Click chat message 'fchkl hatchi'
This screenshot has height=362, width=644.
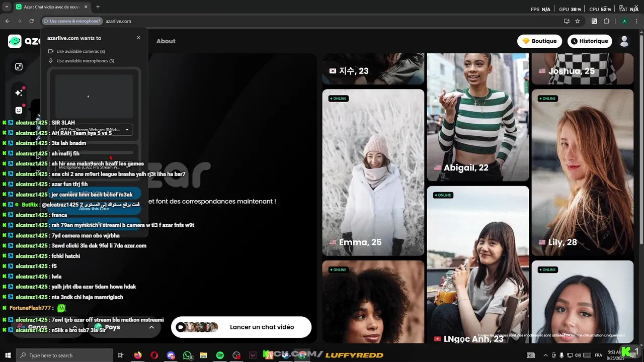[66, 256]
